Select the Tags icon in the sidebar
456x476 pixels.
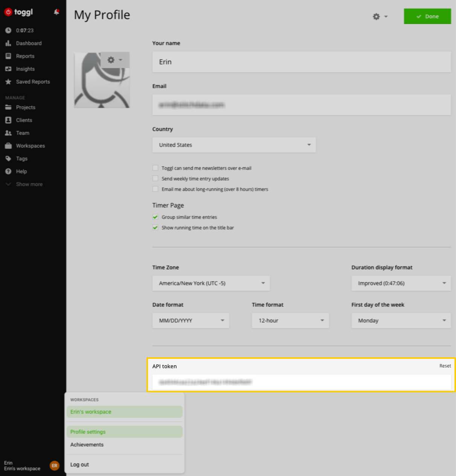click(x=8, y=158)
